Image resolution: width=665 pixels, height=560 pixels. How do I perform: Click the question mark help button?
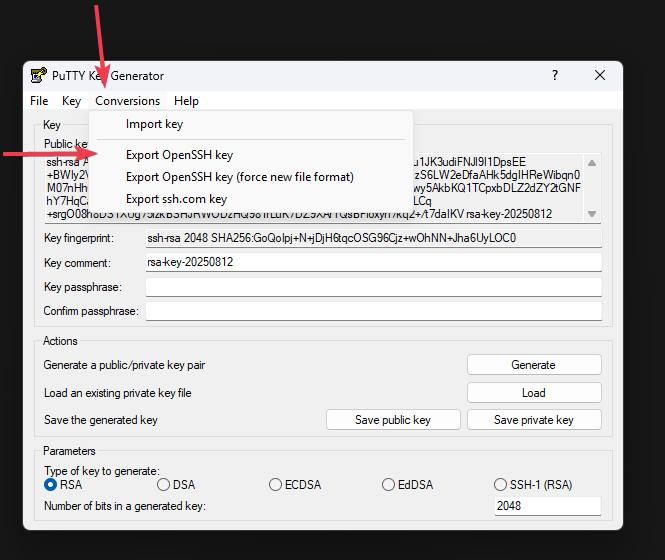click(x=555, y=76)
